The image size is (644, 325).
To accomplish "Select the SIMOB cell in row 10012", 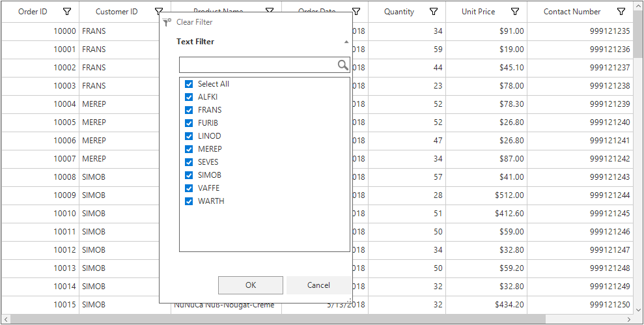I will click(119, 250).
